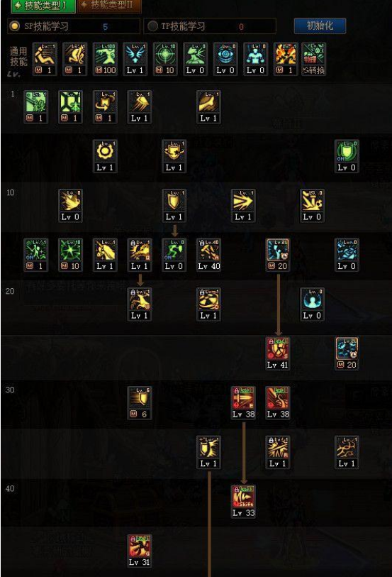Toggle the green running ON skill Lv 0
The width and height of the screenshot is (392, 577).
pyautogui.click(x=174, y=255)
